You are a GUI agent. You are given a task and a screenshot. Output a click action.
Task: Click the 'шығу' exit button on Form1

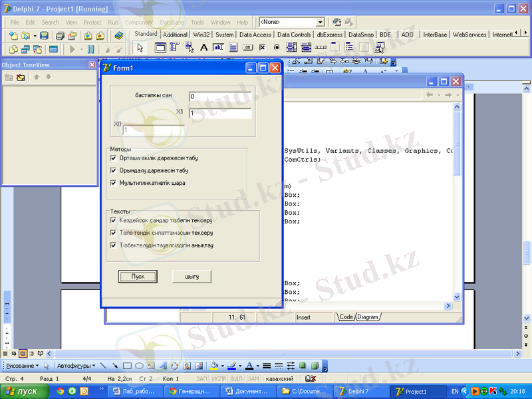(192, 277)
